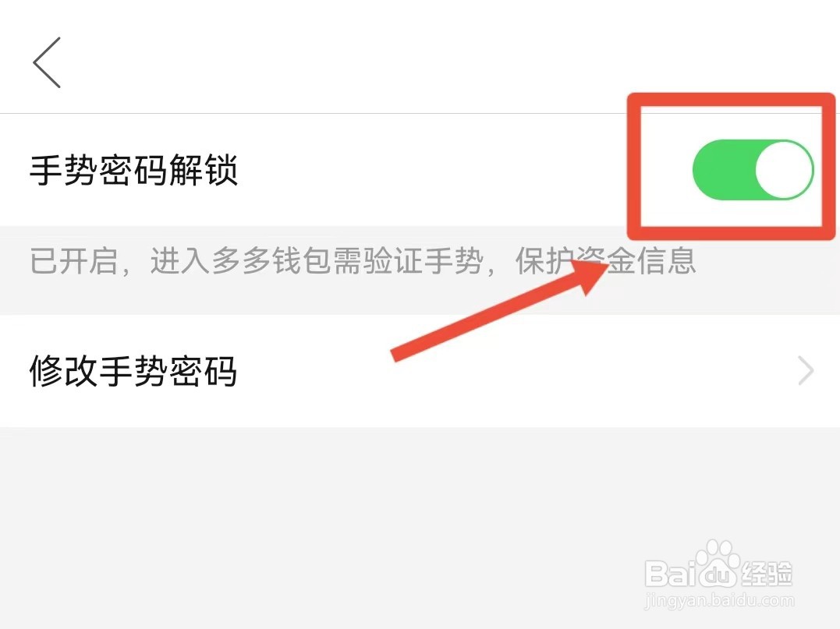Click the 经验 characters in the watermark
Screen dimensions: 840x629
pyautogui.click(x=767, y=574)
